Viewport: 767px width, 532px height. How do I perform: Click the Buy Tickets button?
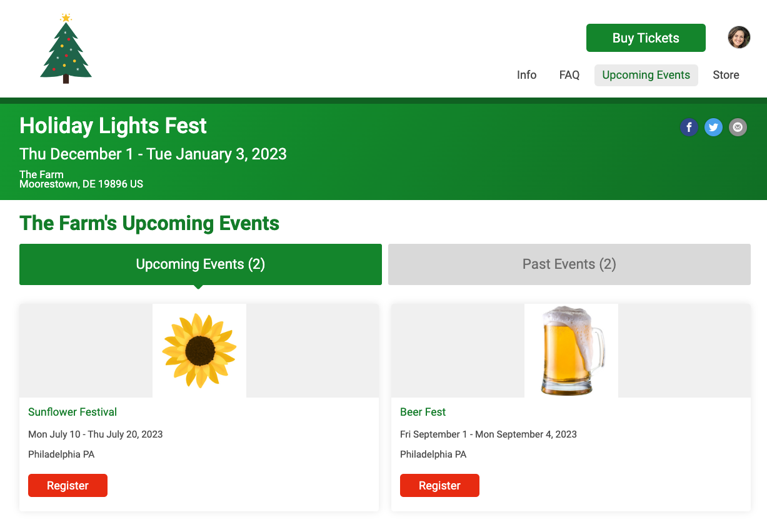coord(645,38)
